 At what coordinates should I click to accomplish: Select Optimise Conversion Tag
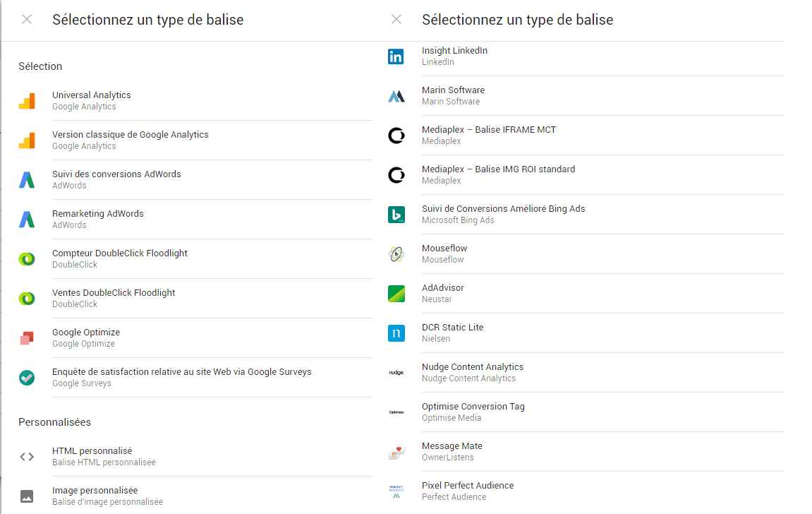586,412
